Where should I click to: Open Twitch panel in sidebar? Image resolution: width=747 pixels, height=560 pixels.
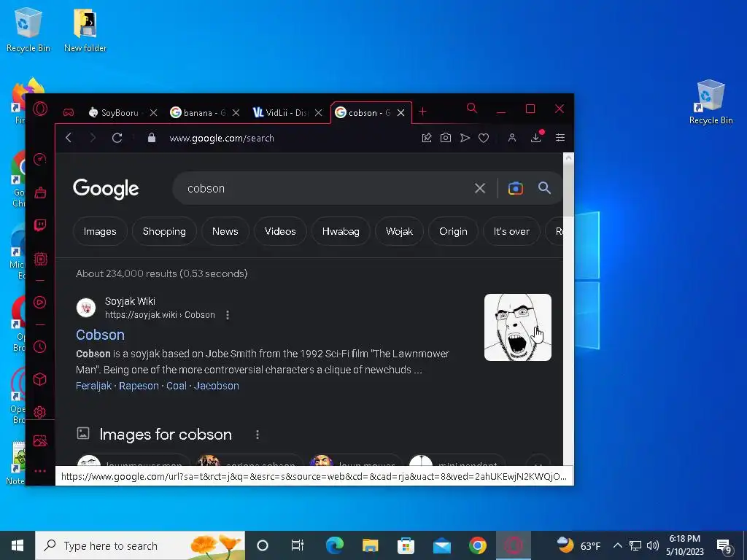[x=40, y=225]
